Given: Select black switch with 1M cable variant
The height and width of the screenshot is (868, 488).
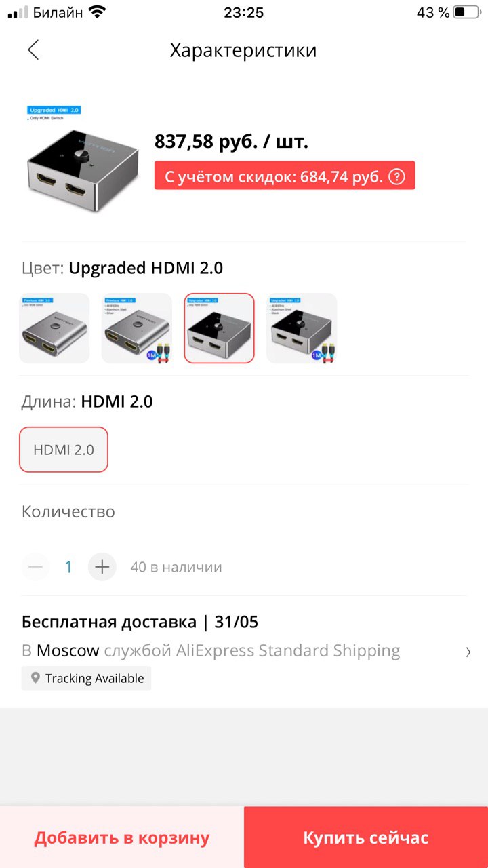Looking at the screenshot, I should [x=302, y=328].
